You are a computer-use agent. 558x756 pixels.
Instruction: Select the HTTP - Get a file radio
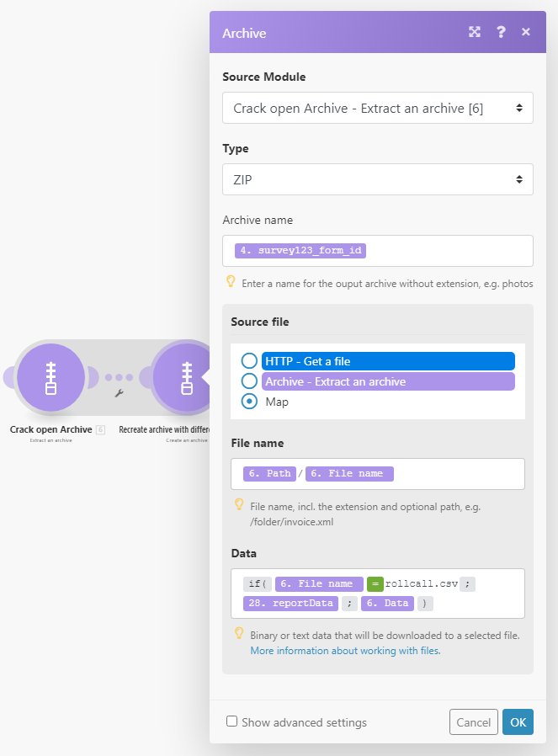[249, 361]
